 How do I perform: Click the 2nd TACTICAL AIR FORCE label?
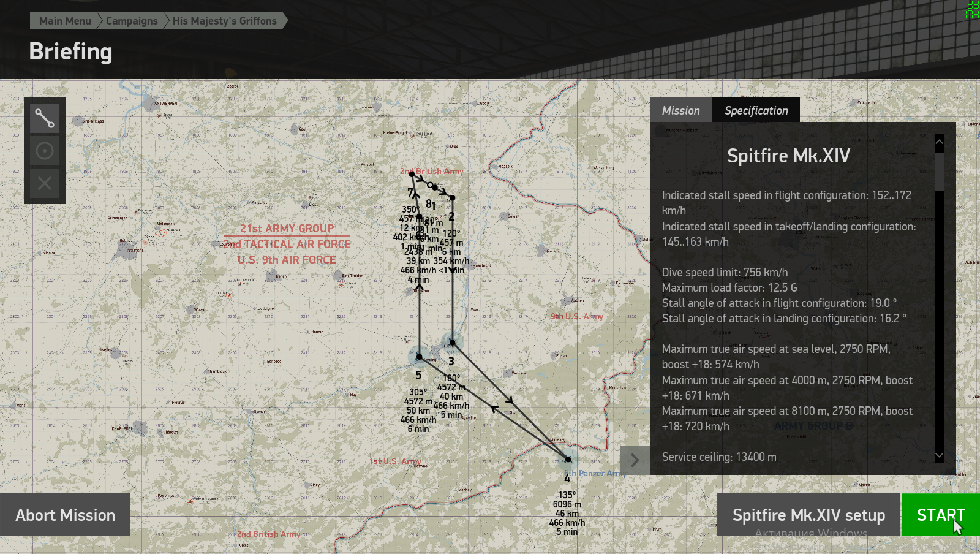tap(288, 244)
